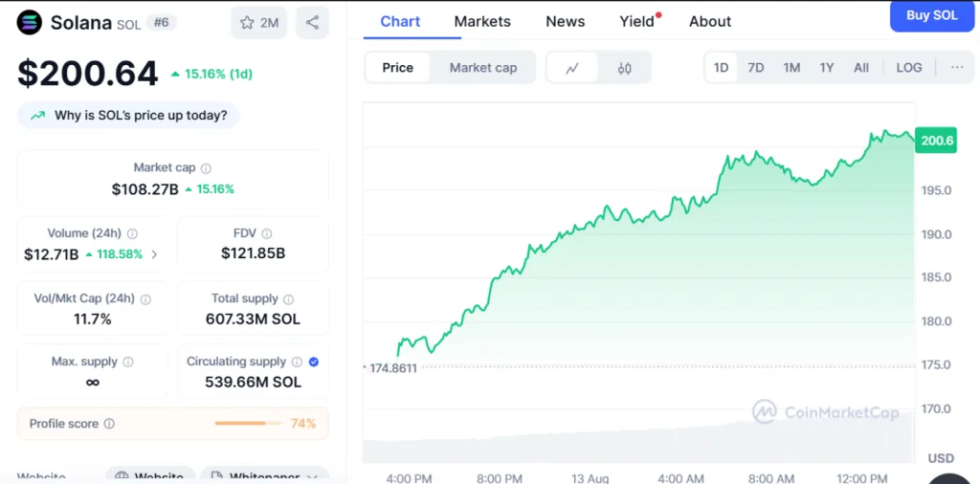Click the $200.64 price value
The image size is (980, 484).
click(87, 74)
